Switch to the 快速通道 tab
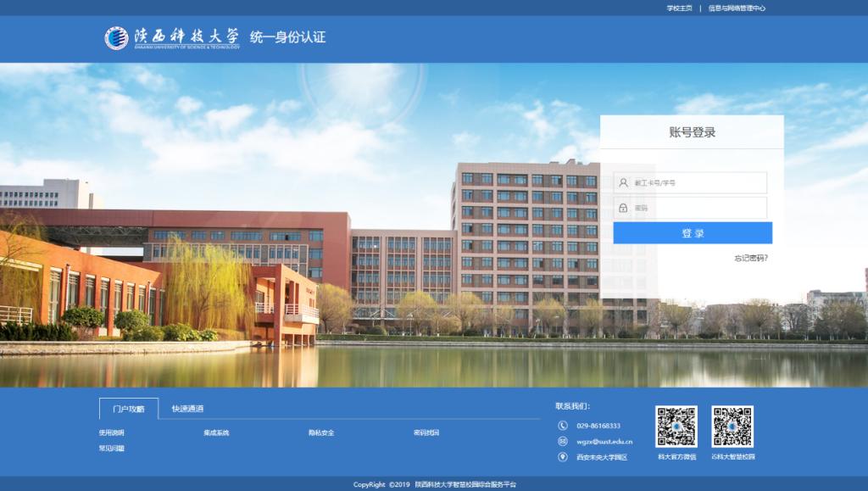The image size is (868, 491). (x=187, y=409)
